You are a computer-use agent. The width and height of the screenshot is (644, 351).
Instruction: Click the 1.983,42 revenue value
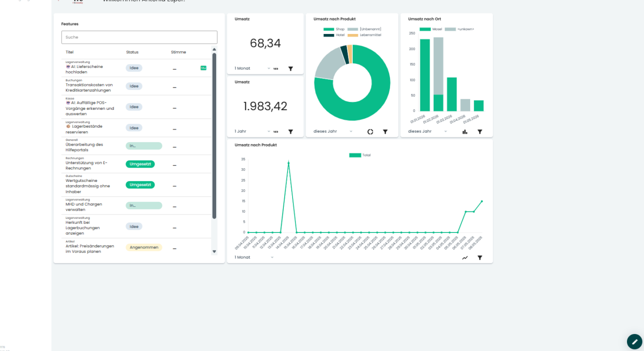tap(265, 106)
